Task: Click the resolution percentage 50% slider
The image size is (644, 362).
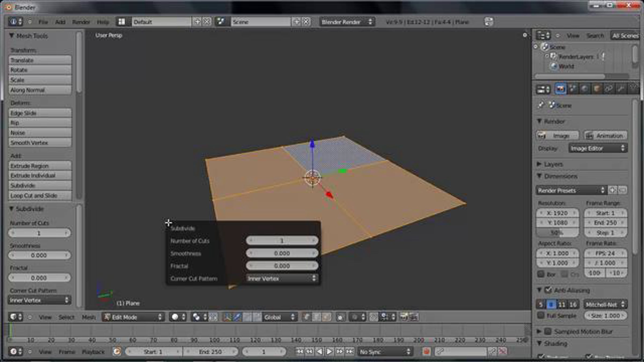Action: click(557, 233)
